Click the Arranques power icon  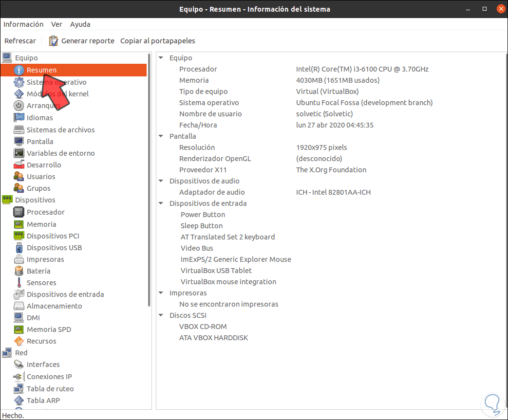click(19, 106)
